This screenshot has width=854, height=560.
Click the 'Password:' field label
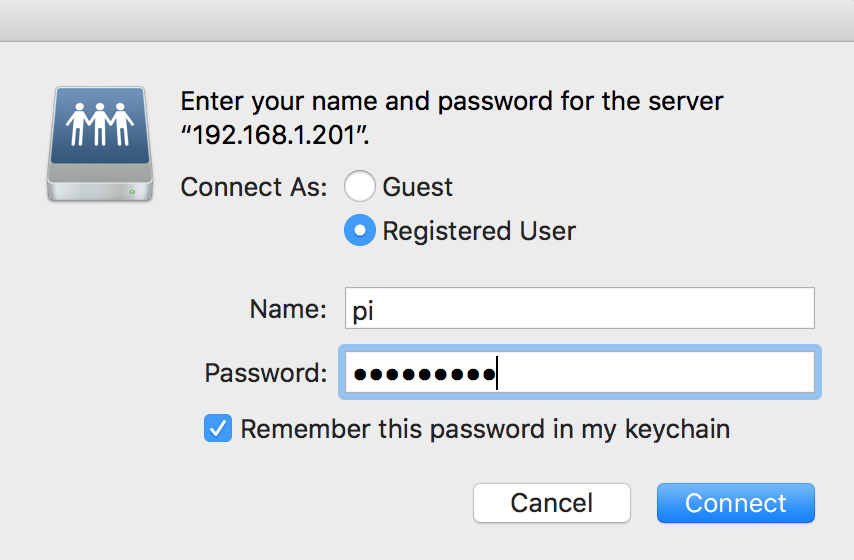coord(265,373)
